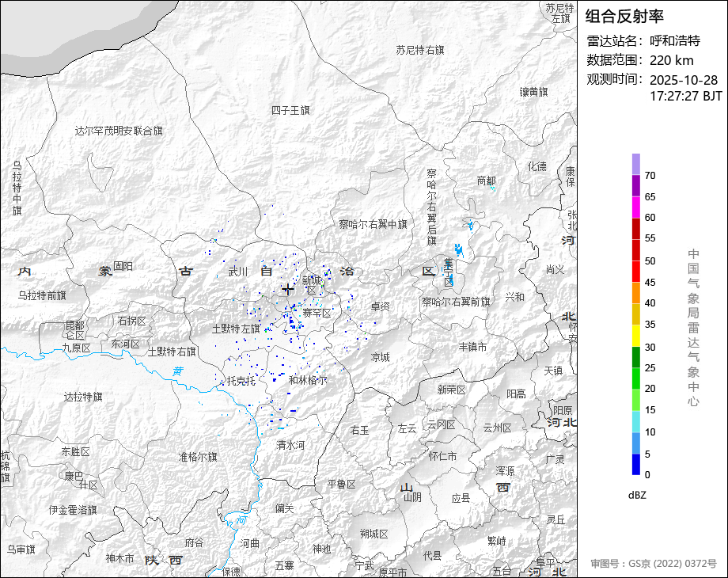Viewport: 728px width, 578px height.
Task: Click the 浑源 map label
Action: click(x=505, y=470)
